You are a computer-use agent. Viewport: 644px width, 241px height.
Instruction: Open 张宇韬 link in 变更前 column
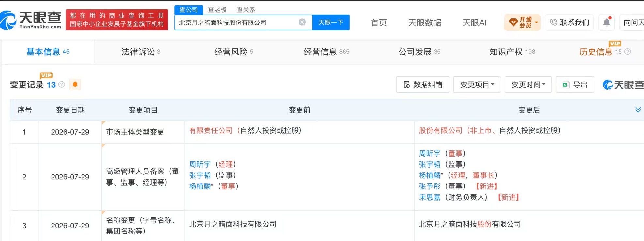(200, 175)
